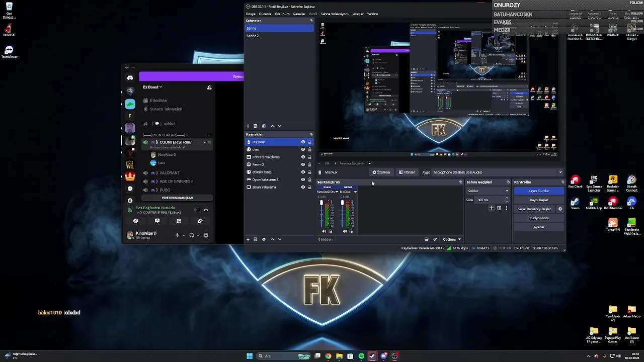Viewport: 644px width, 362px height.
Task: Hide the etkinlik listesi source with its eye icon
Action: pyautogui.click(x=303, y=172)
